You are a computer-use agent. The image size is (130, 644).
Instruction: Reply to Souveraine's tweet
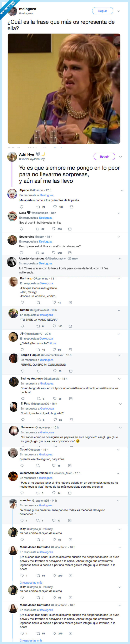[21, 253]
